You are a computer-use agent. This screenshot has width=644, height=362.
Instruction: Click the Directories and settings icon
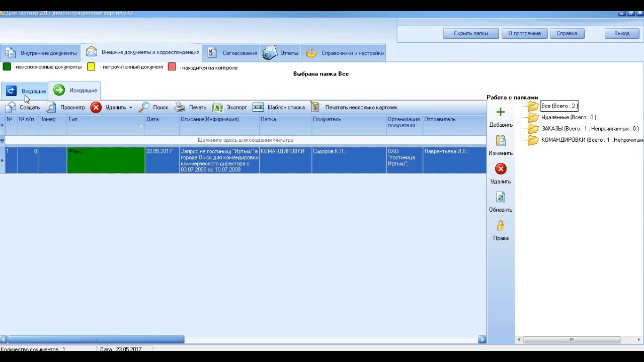pos(311,52)
